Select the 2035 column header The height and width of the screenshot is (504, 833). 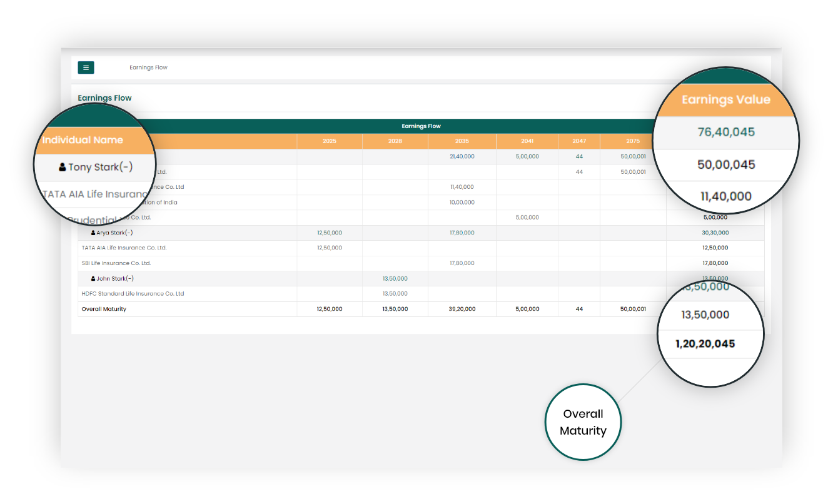(462, 141)
